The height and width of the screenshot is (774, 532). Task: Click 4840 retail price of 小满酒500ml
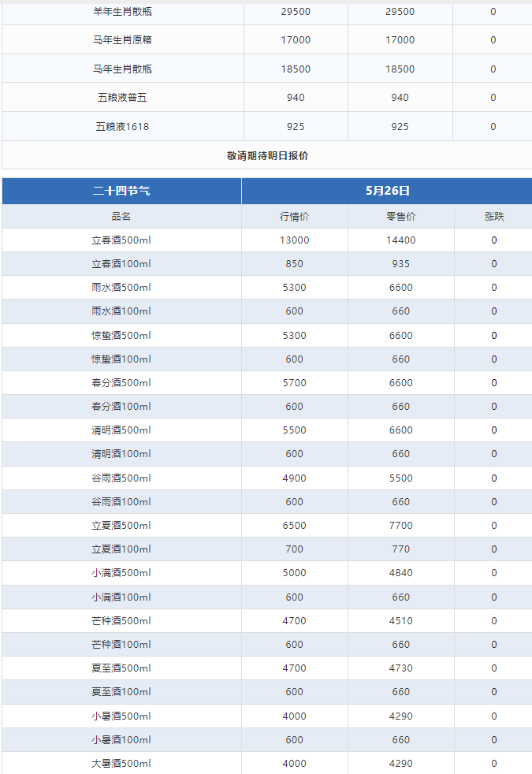click(x=400, y=572)
